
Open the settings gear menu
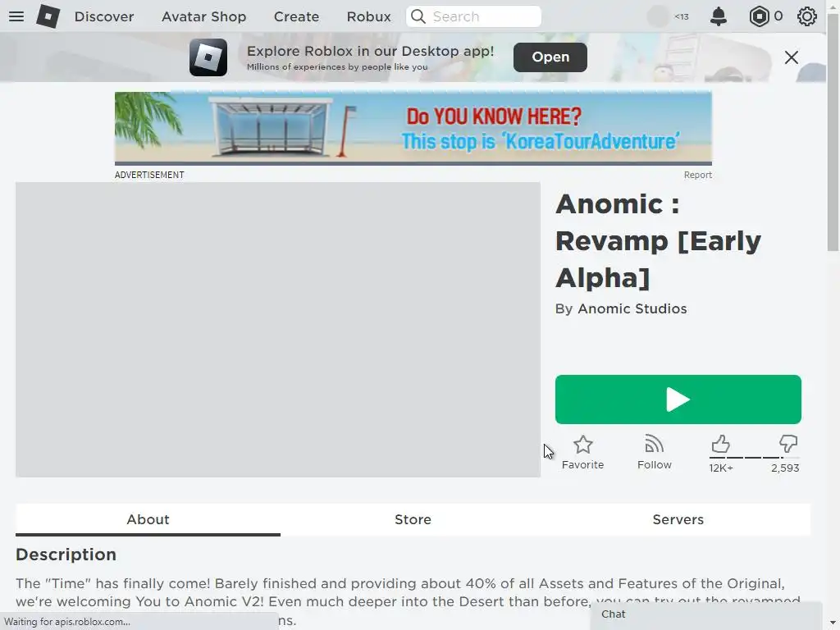(x=807, y=16)
